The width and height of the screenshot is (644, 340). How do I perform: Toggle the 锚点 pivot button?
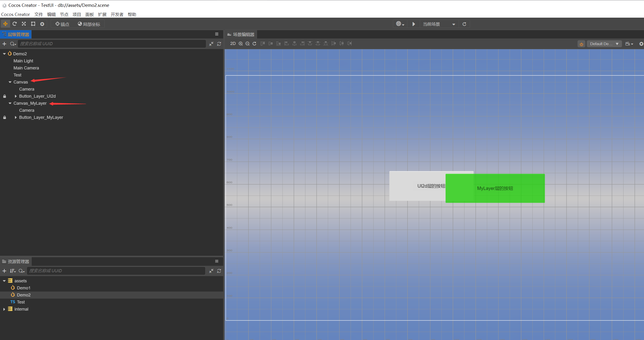pyautogui.click(x=62, y=24)
